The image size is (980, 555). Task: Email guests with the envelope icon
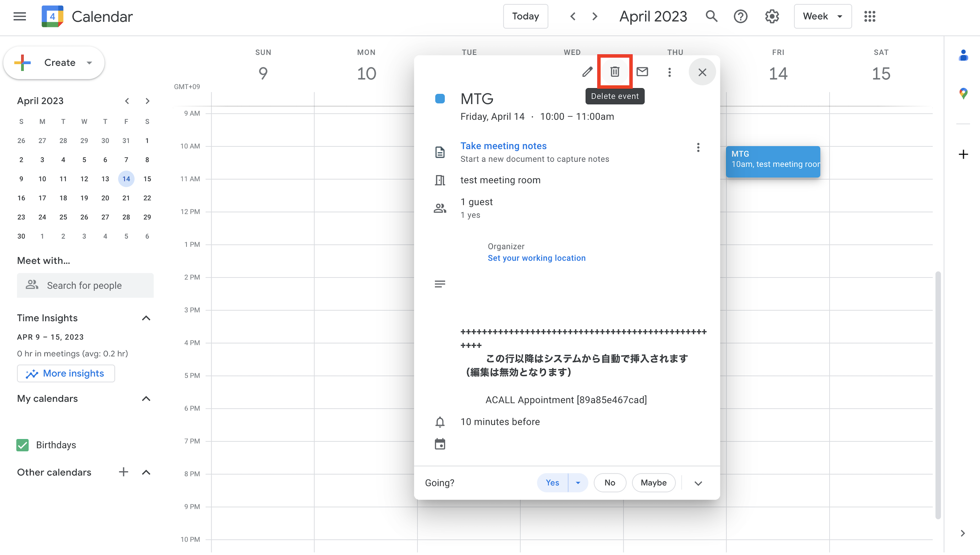pos(642,72)
